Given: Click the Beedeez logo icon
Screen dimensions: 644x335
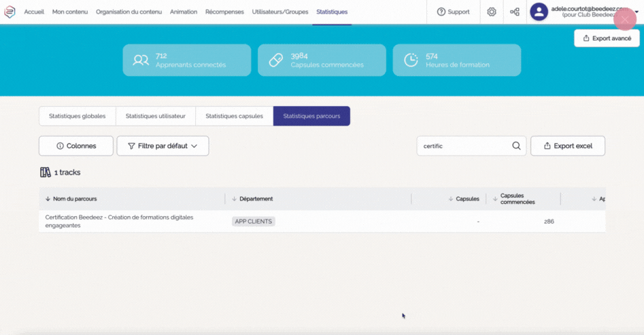Looking at the screenshot, I should click(10, 12).
